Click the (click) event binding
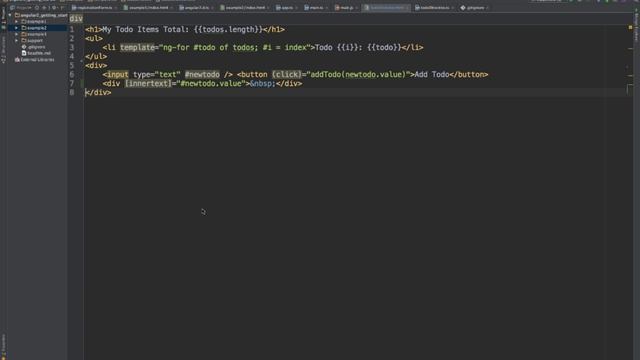 click(x=287, y=74)
